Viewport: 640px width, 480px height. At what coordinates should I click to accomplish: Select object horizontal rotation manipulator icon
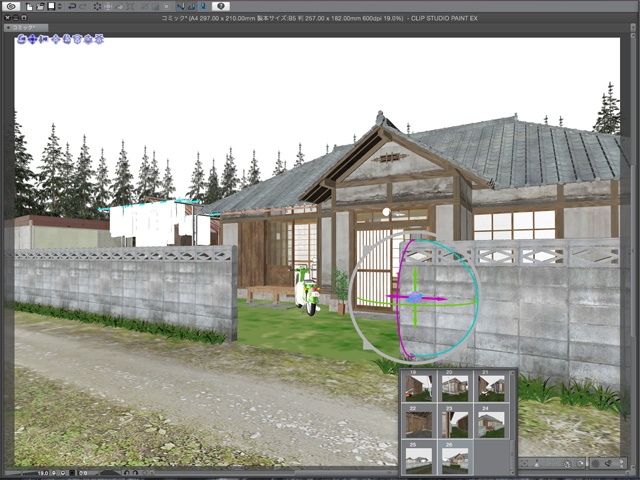point(77,39)
